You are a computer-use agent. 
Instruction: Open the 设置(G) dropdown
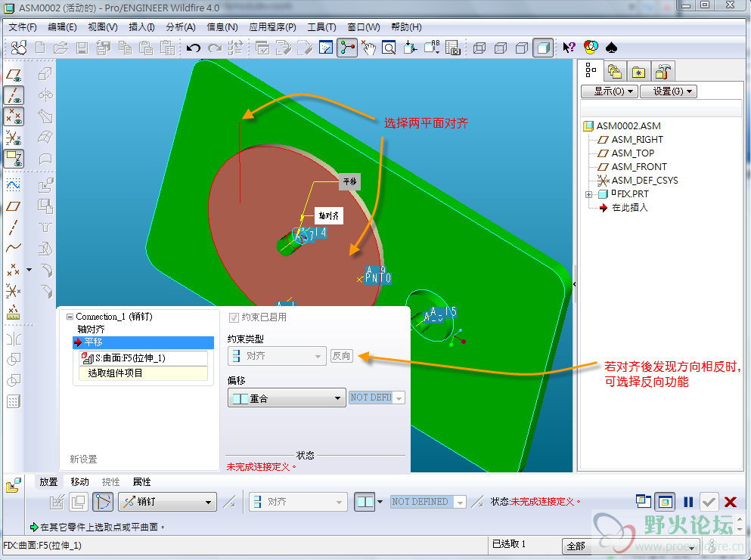[669, 91]
